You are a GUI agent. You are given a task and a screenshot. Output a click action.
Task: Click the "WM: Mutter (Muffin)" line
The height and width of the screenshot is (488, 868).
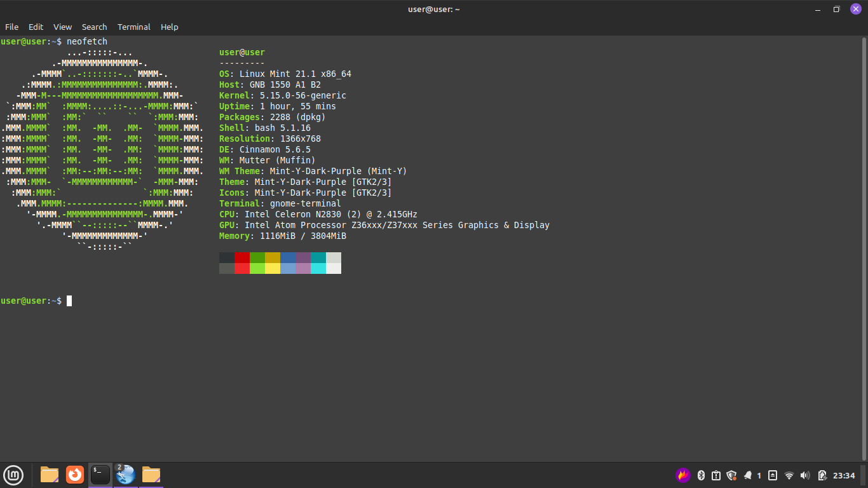pyautogui.click(x=268, y=160)
